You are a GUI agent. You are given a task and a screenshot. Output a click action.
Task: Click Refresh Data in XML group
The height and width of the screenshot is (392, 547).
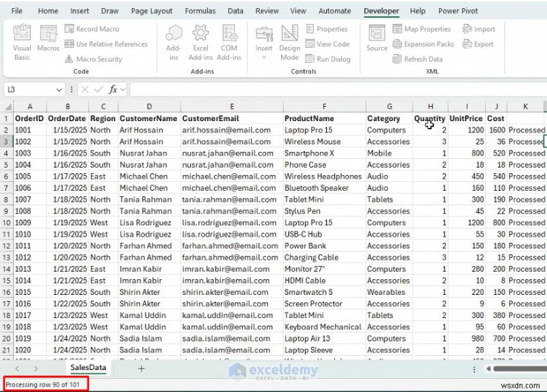tap(417, 59)
